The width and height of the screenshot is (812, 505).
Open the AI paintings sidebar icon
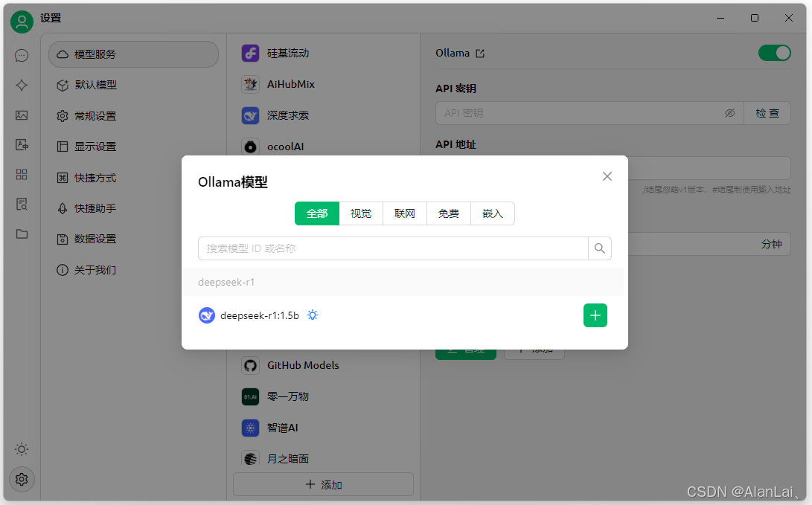tap(21, 115)
